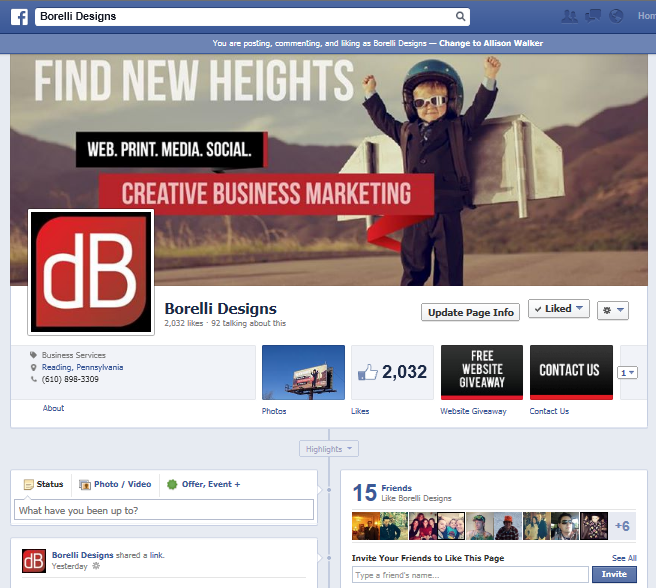The height and width of the screenshot is (588, 656).
Task: Click the Update Page Info button
Action: (x=470, y=312)
